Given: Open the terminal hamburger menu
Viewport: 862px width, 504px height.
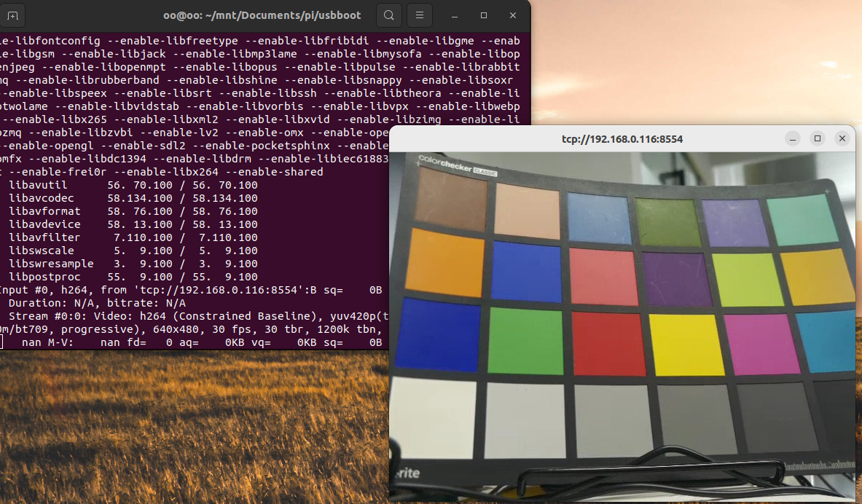Looking at the screenshot, I should point(420,15).
